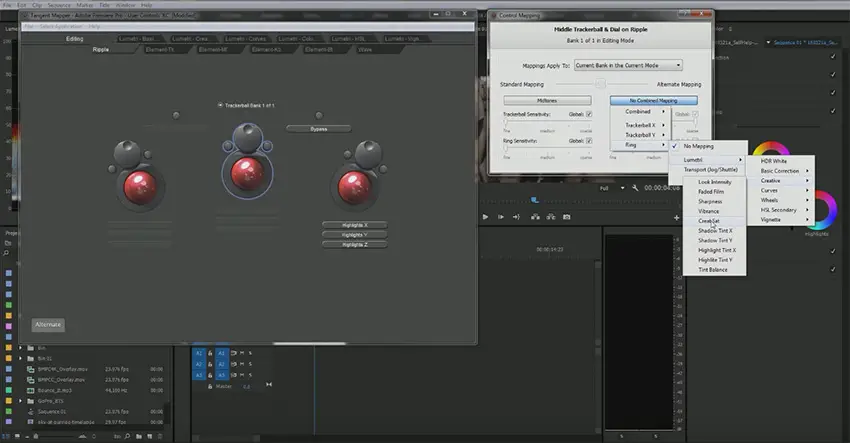Image resolution: width=850 pixels, height=443 pixels.
Task: Click the round knob above the Bypass button
Action: [319, 115]
